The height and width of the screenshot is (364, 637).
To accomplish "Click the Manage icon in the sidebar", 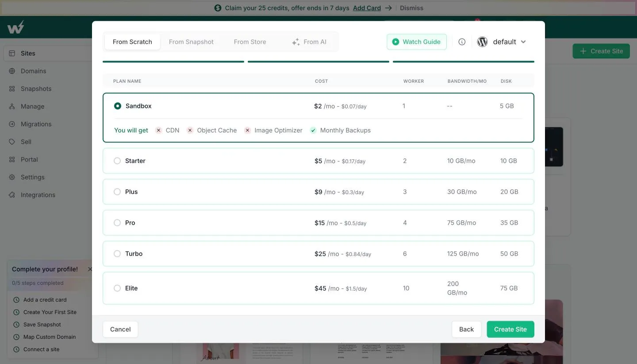I will [12, 106].
